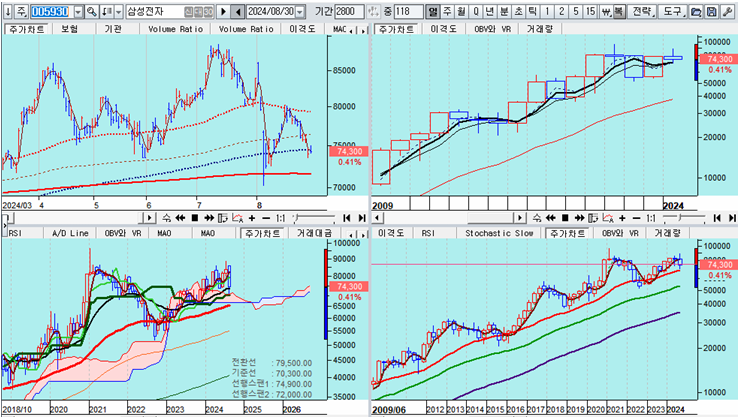Click the 기간 period field 2800
The height and width of the screenshot is (420, 740).
click(x=349, y=11)
